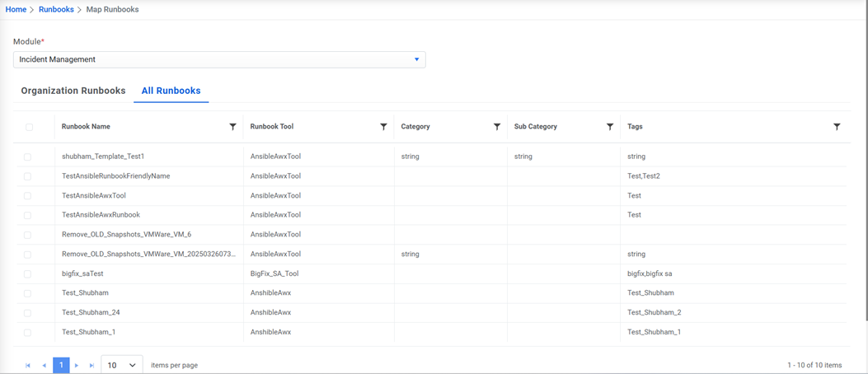
Task: Go to next page arrow
Action: pos(77,365)
